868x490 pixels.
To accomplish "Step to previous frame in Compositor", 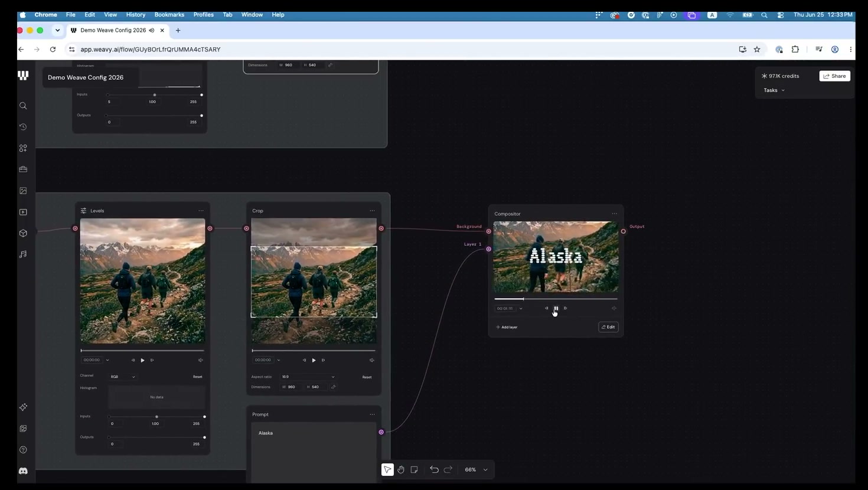I will 546,308.
